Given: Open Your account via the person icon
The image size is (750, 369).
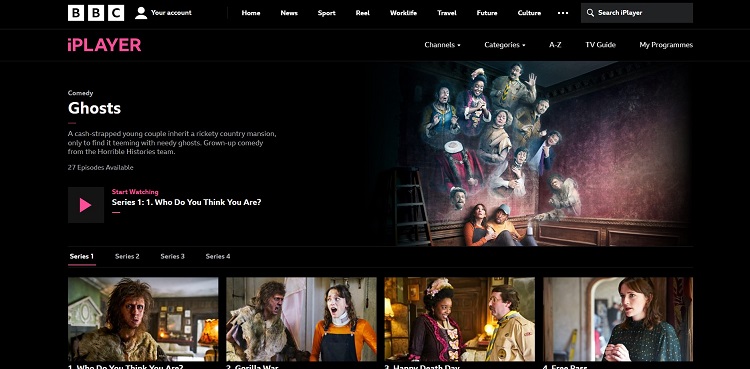Looking at the screenshot, I should [141, 13].
